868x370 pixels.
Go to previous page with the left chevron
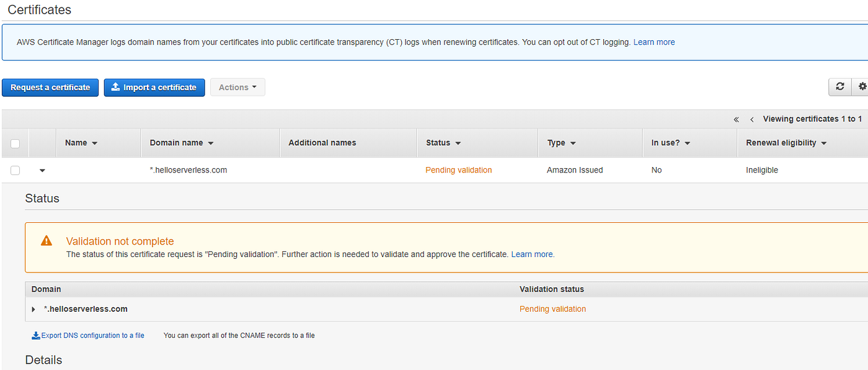tap(751, 119)
